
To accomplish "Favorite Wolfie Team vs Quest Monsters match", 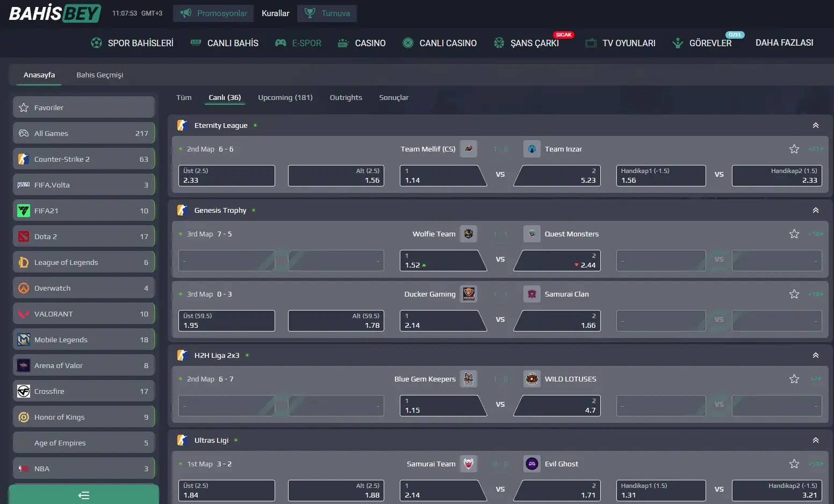I will [x=794, y=234].
